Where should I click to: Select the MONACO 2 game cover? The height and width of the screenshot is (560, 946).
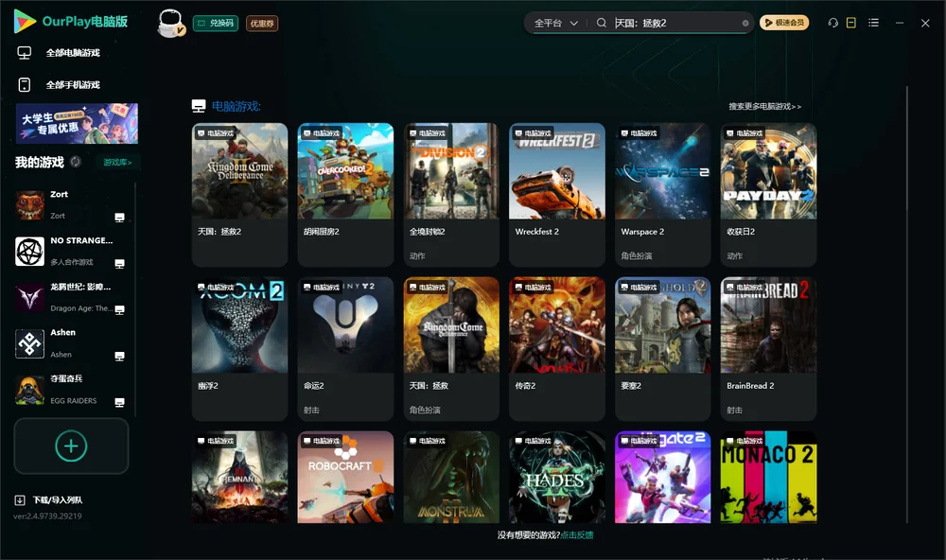(768, 477)
